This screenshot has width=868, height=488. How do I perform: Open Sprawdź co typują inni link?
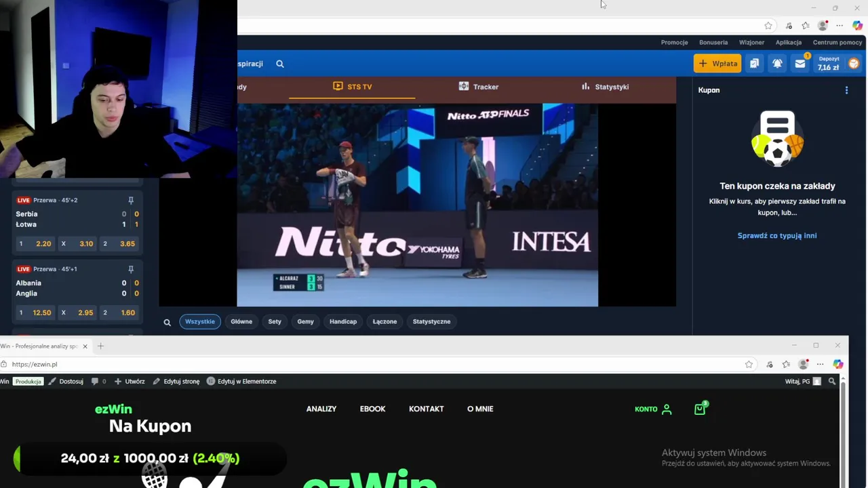(x=777, y=236)
